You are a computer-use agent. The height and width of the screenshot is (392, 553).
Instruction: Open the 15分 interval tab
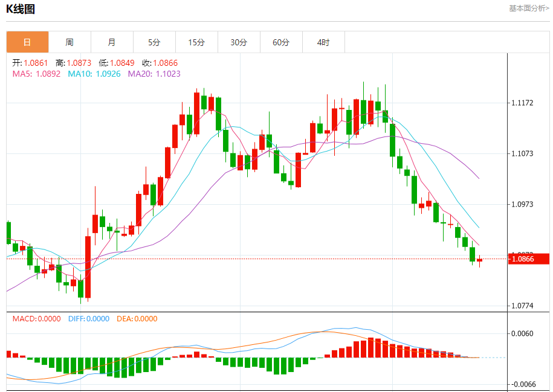click(197, 42)
